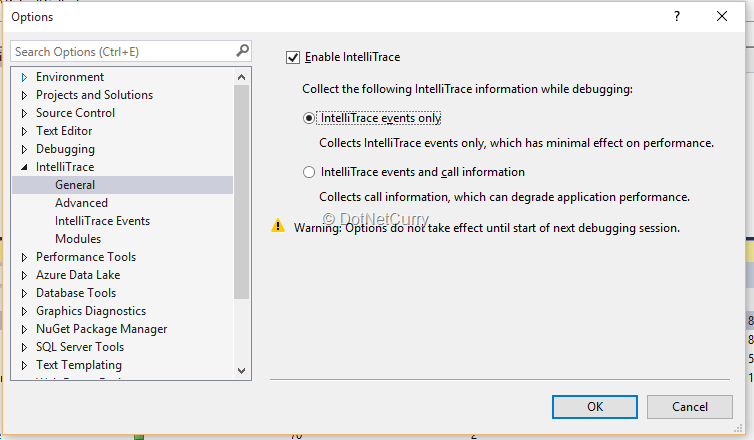754x440 pixels.
Task: Click the yellow warning triangle icon
Action: [x=279, y=227]
